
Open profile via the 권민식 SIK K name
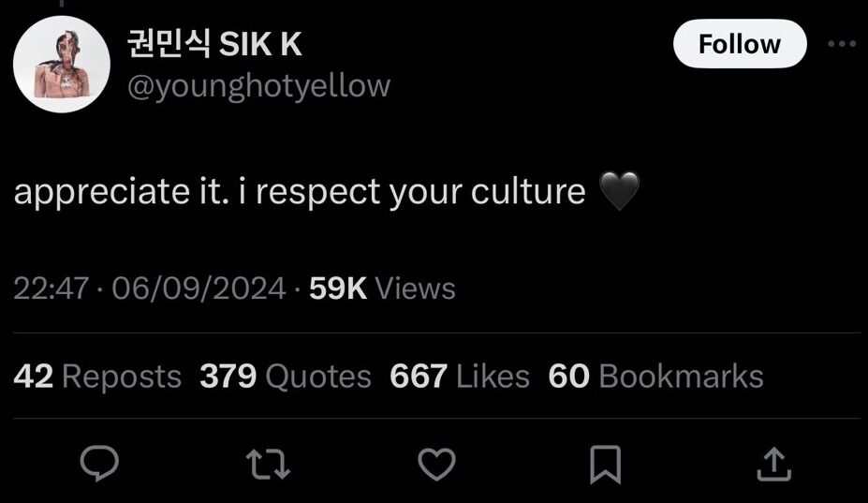coord(214,44)
